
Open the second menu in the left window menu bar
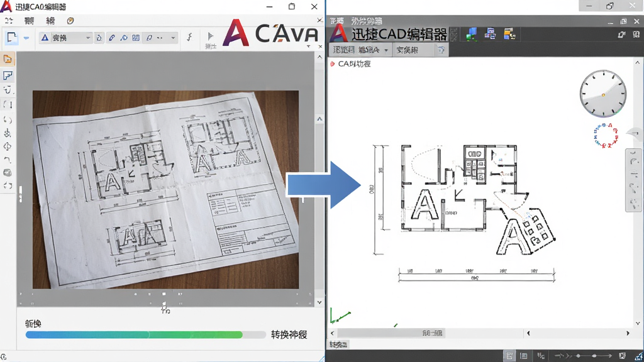pos(29,21)
